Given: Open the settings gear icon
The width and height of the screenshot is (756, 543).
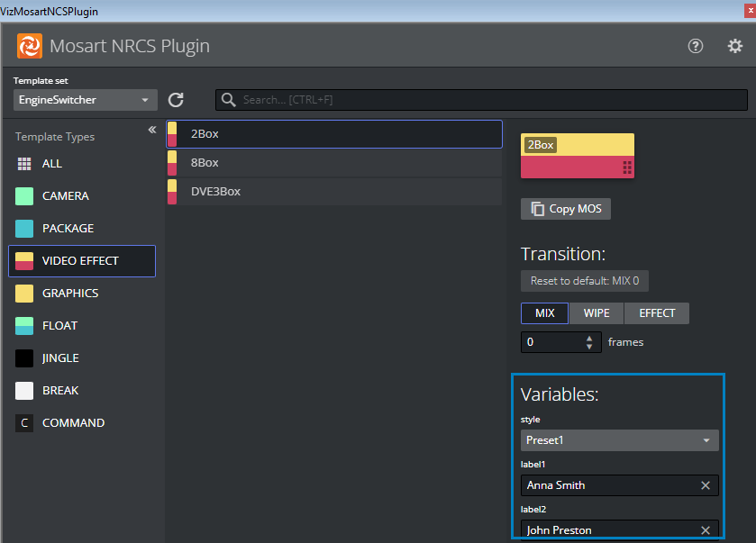Looking at the screenshot, I should [734, 46].
